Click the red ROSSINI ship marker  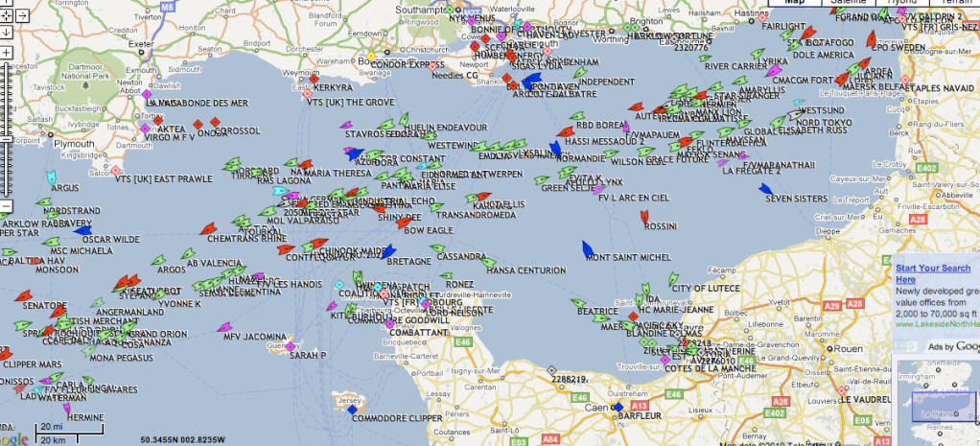[644, 217]
